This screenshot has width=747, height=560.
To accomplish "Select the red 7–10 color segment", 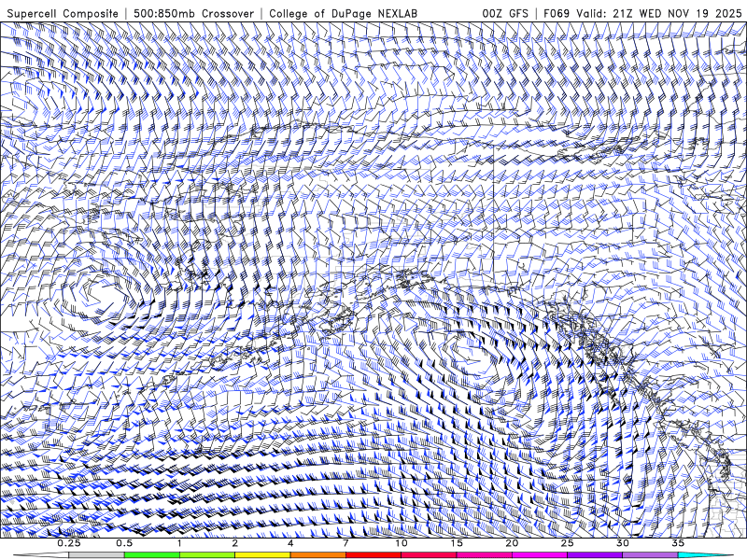I will click(x=373, y=555).
